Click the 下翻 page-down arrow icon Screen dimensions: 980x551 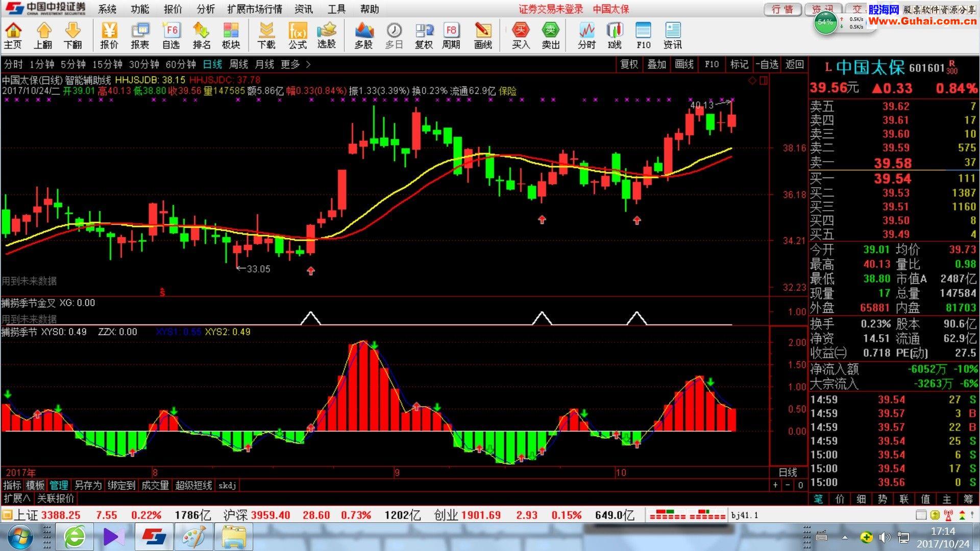tap(73, 36)
